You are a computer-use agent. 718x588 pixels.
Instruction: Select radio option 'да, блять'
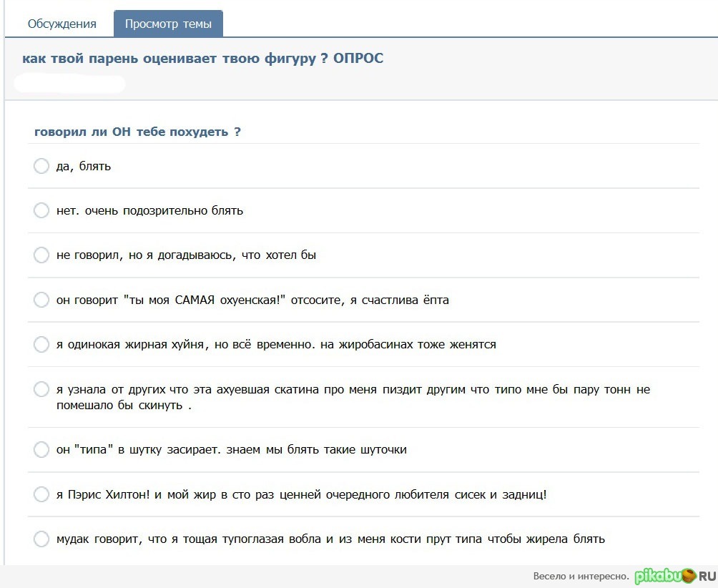point(41,166)
